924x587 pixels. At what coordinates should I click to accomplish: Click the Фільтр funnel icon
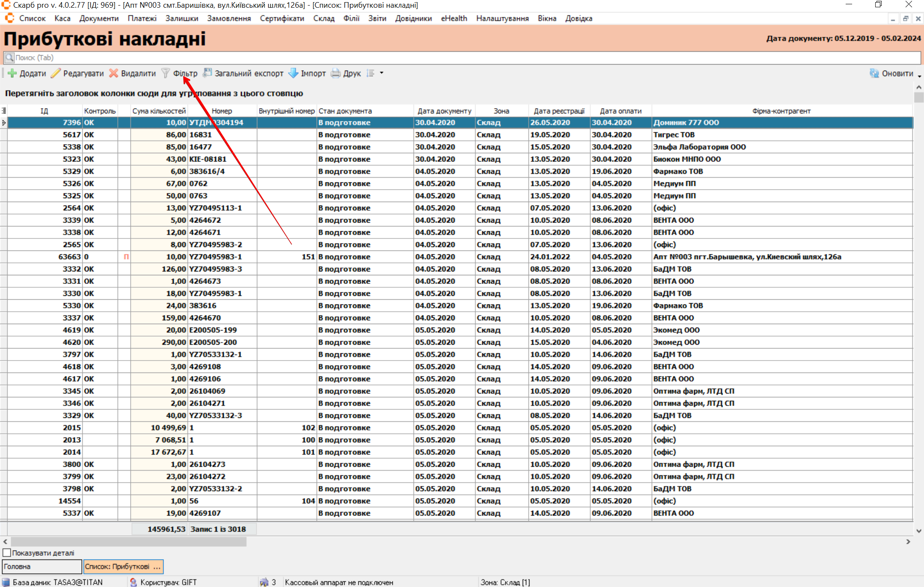(166, 73)
